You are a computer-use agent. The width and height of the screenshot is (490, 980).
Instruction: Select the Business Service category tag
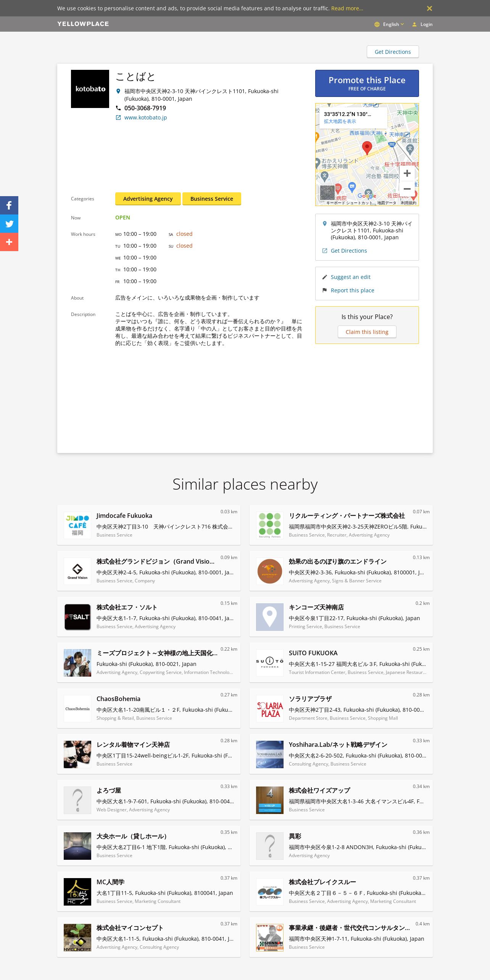click(212, 199)
